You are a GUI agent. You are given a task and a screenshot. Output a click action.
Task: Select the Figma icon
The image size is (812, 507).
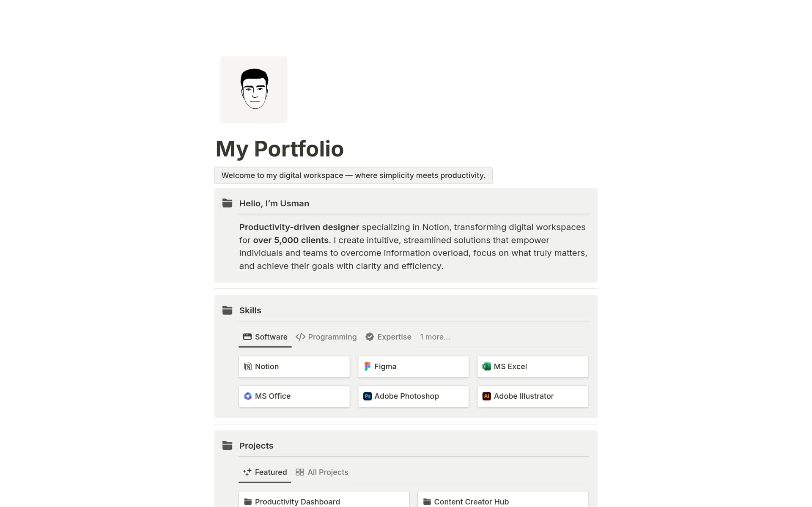(x=367, y=367)
